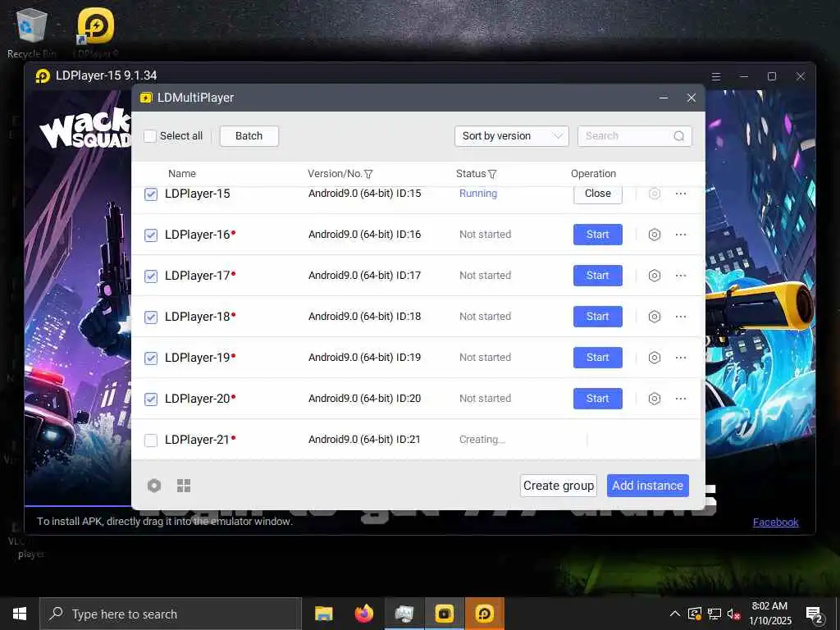
Task: Click the Operation column header
Action: pos(593,174)
